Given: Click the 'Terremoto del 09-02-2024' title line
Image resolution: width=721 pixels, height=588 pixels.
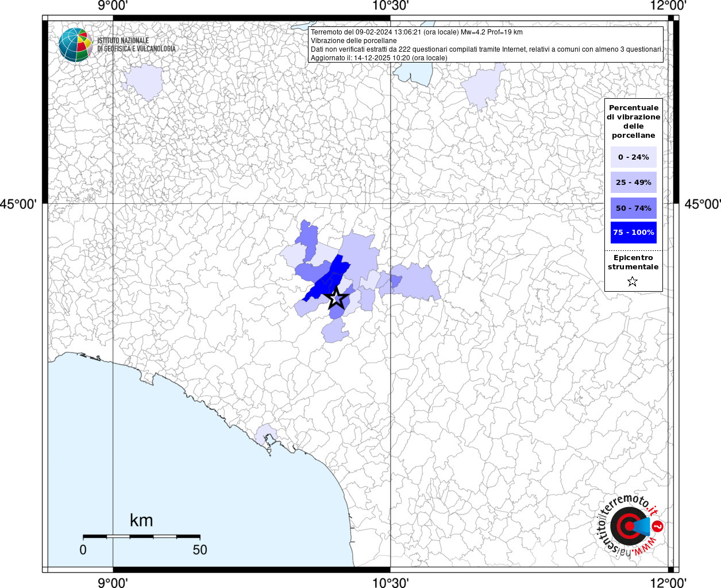Looking at the screenshot, I should [x=417, y=32].
